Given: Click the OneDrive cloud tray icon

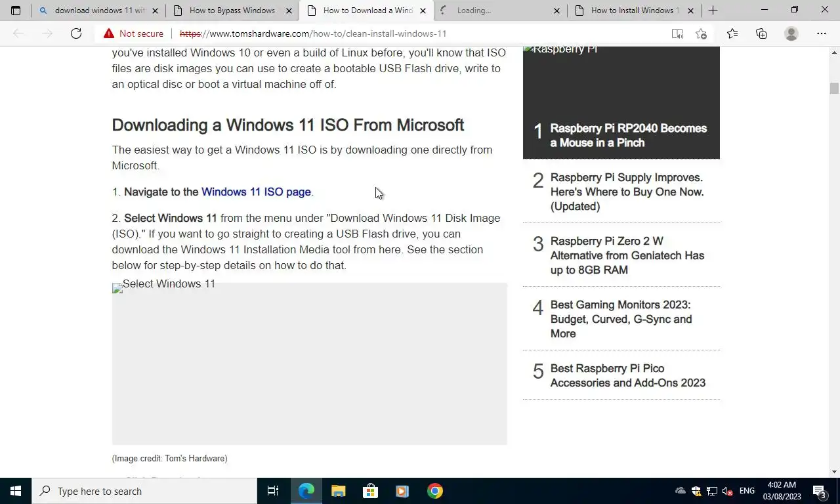Looking at the screenshot, I should point(681,491).
